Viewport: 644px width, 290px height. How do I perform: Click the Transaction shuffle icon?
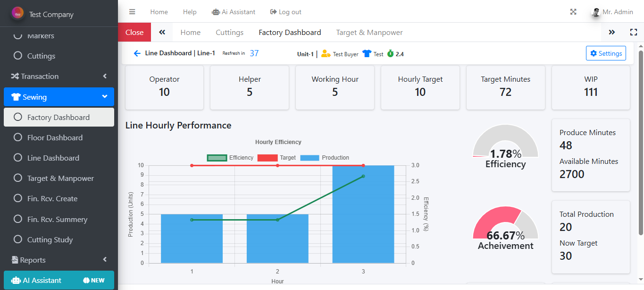15,76
